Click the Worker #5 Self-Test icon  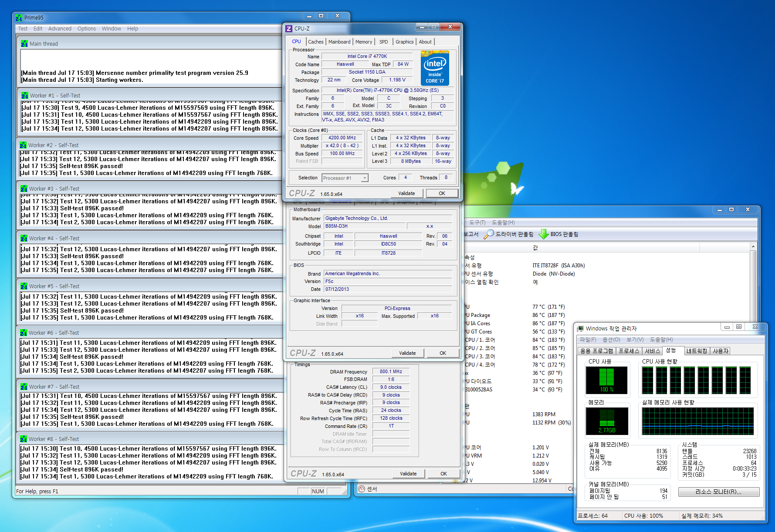click(x=24, y=286)
